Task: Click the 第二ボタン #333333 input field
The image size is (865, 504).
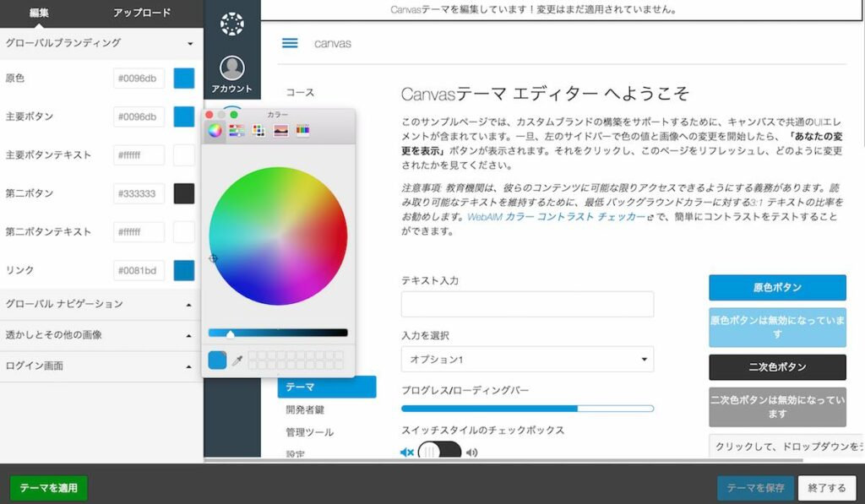Action: click(x=139, y=193)
